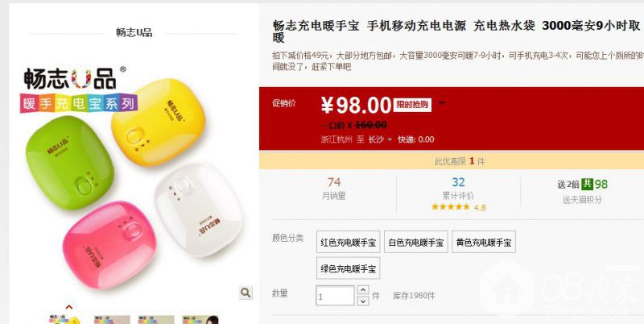Click the red up-arrow above thumbnails
This screenshot has height=324, width=644.
(x=69, y=307)
